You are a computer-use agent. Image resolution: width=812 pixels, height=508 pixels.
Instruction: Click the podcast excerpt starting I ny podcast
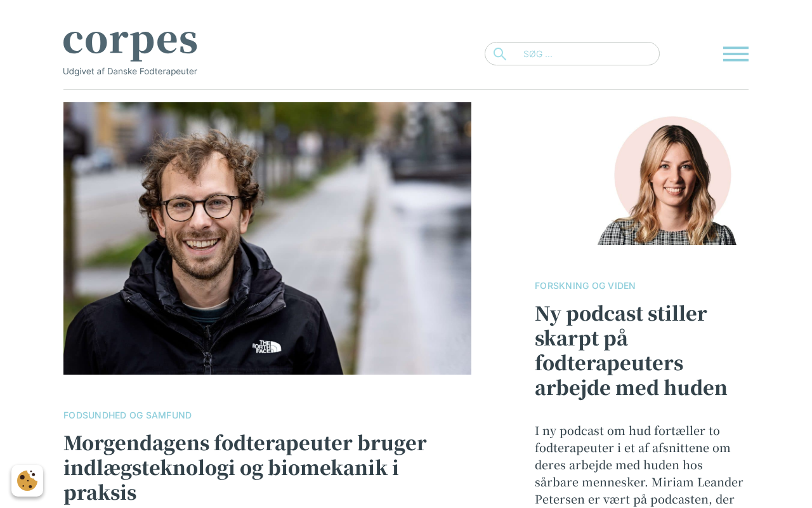(x=639, y=465)
